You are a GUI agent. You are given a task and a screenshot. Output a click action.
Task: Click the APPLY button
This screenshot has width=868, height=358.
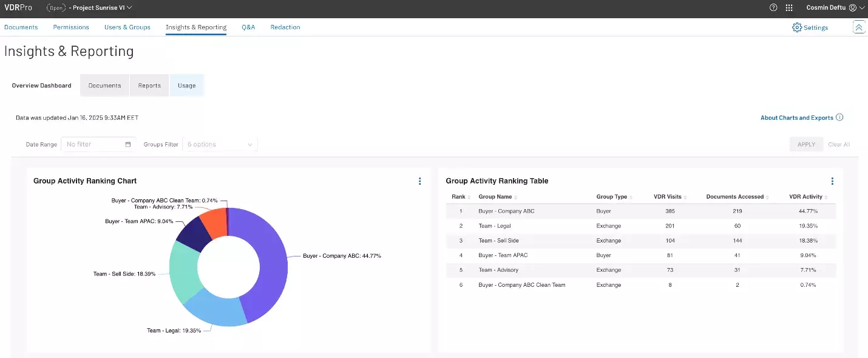point(806,145)
